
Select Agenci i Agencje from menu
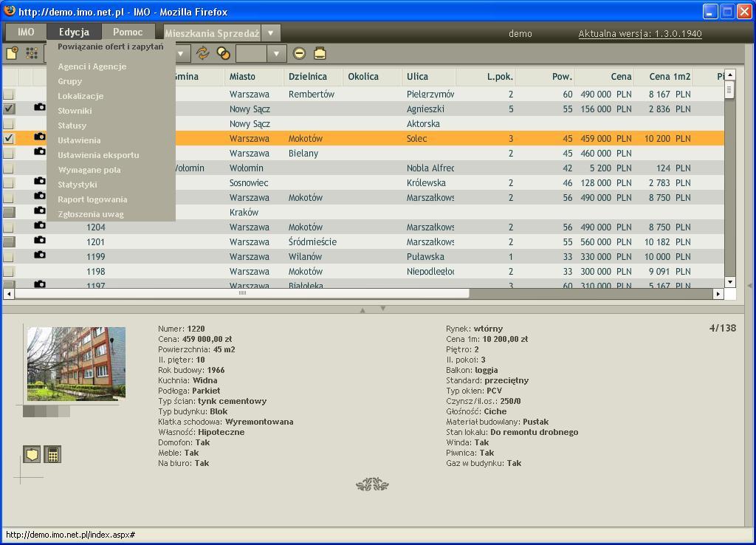pyautogui.click(x=92, y=66)
